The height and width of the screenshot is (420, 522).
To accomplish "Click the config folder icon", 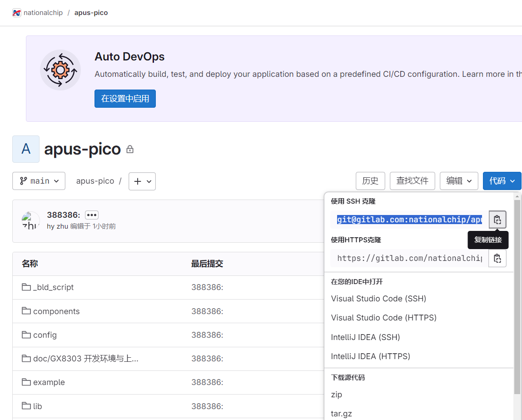I will (x=26, y=335).
